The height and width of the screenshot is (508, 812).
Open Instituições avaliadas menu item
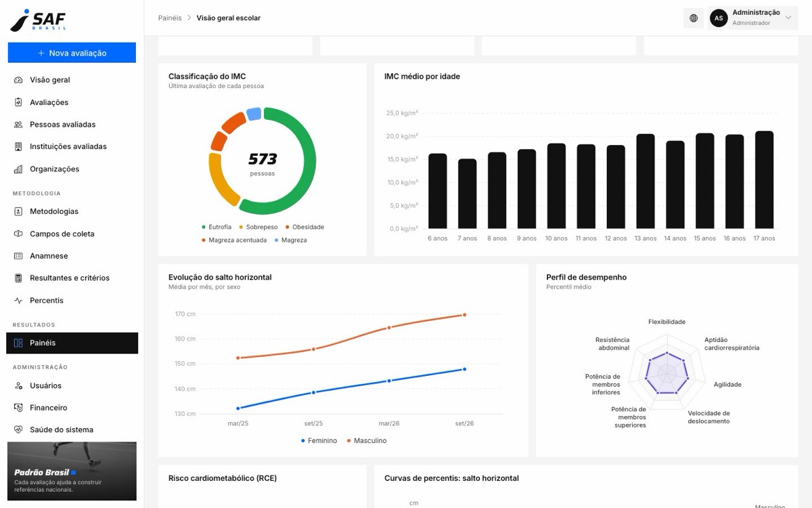tap(72, 146)
